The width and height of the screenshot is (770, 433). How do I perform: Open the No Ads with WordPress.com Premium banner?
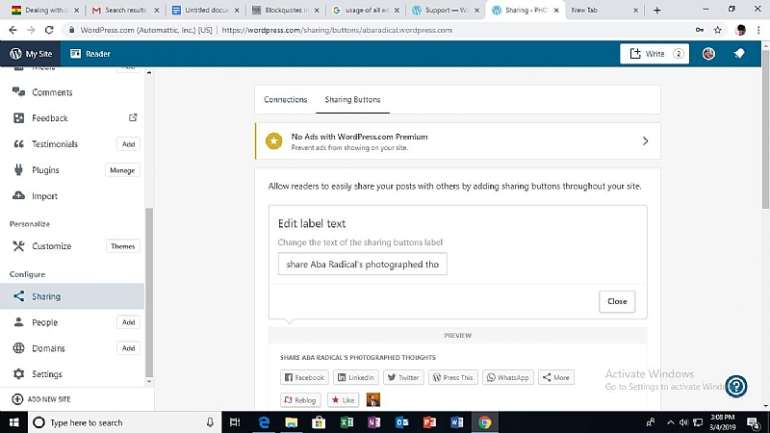click(457, 141)
